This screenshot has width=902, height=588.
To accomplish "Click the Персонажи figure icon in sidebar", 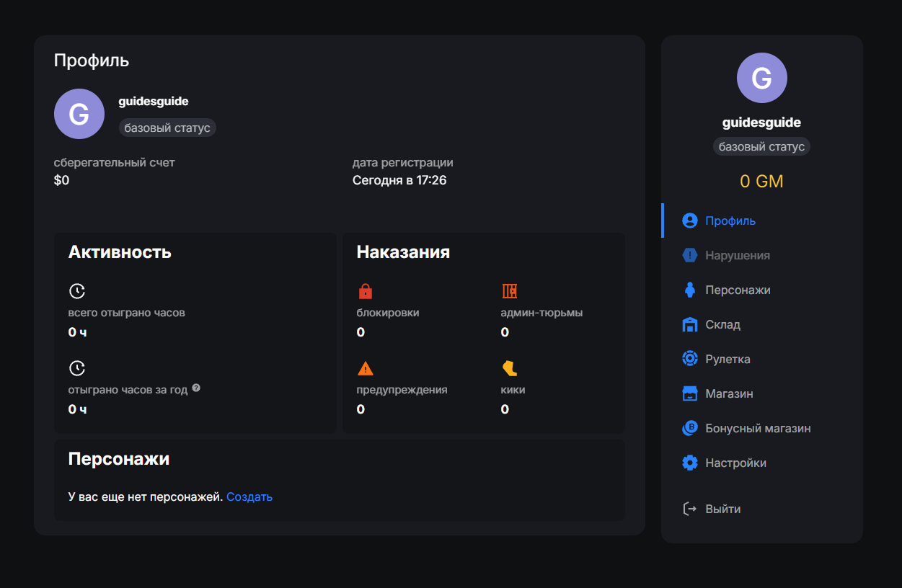I will (x=690, y=290).
